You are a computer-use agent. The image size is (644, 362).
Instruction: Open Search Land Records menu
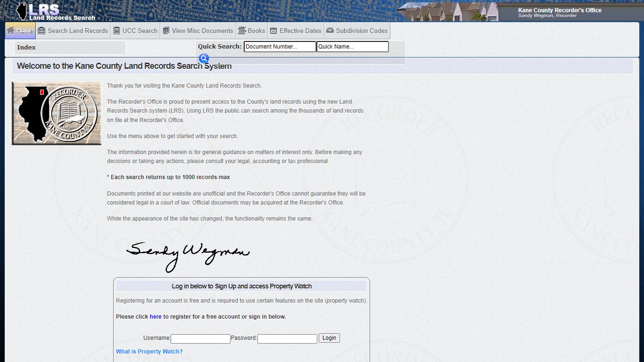[x=73, y=31]
